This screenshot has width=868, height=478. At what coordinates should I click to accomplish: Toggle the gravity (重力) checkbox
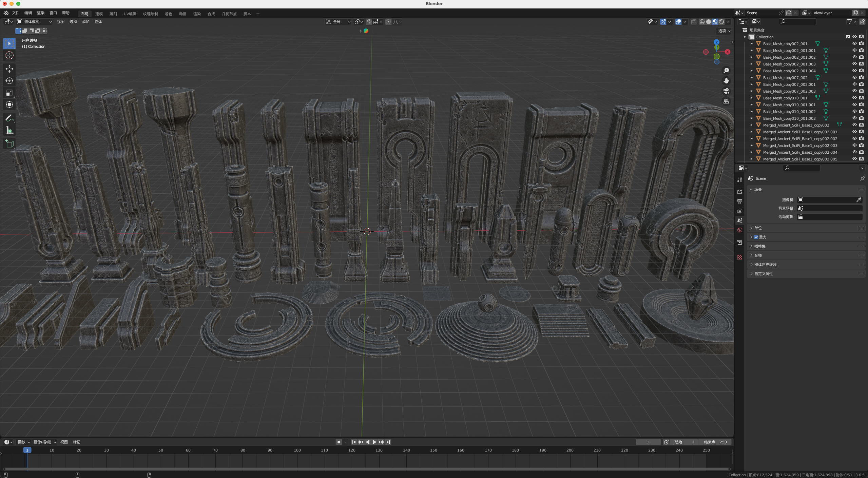756,237
